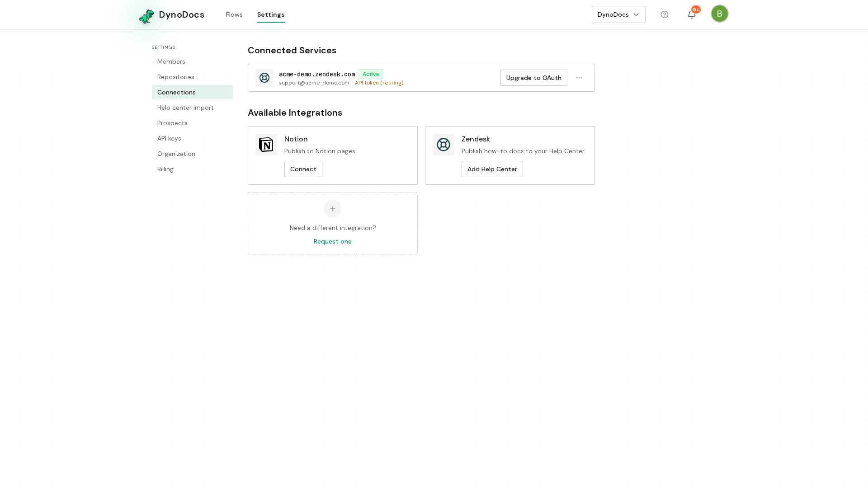Follow the Request one link
The width and height of the screenshot is (868, 488).
pos(333,241)
